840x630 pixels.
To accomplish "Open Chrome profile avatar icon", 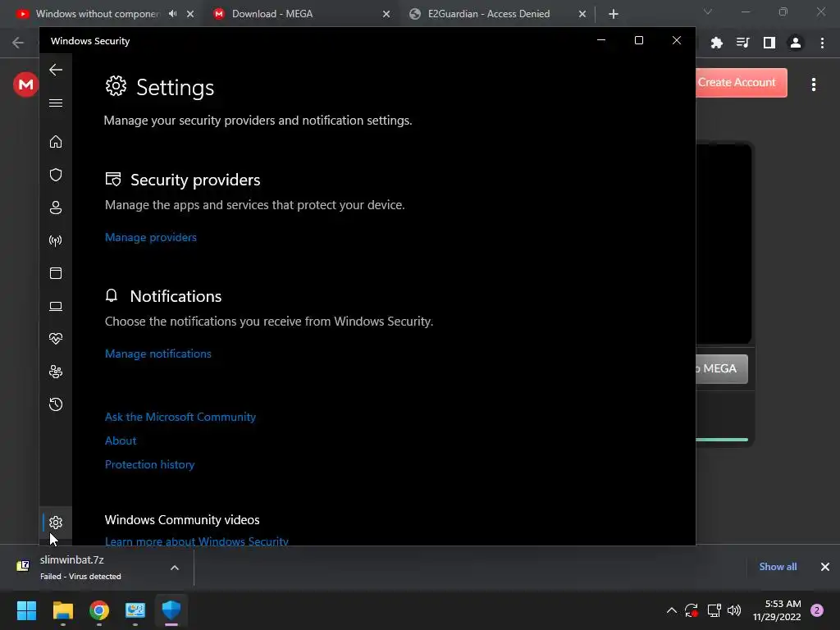I will [x=796, y=43].
